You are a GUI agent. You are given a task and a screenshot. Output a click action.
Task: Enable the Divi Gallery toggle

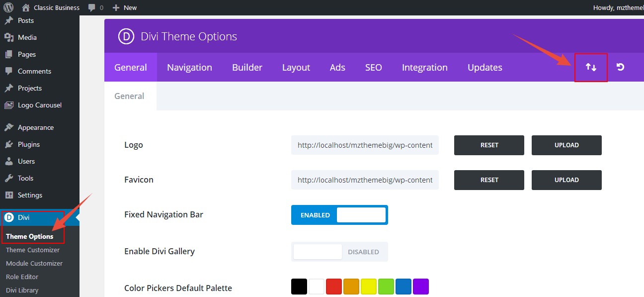[339, 252]
